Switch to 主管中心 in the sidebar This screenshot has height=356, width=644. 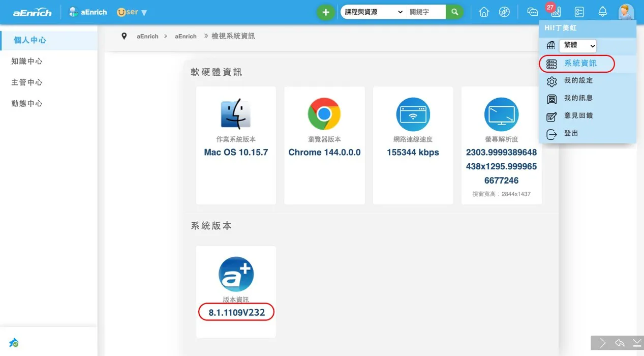(x=27, y=82)
